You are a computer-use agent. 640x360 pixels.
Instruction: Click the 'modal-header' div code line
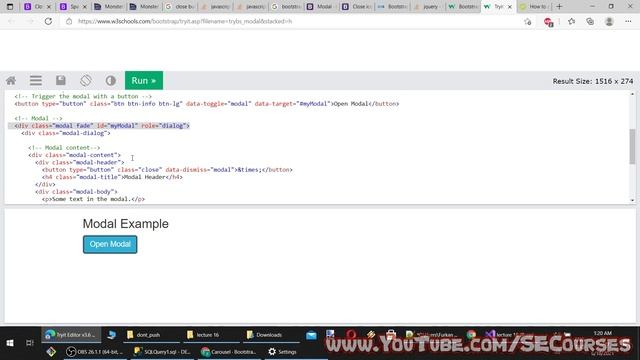coord(80,162)
